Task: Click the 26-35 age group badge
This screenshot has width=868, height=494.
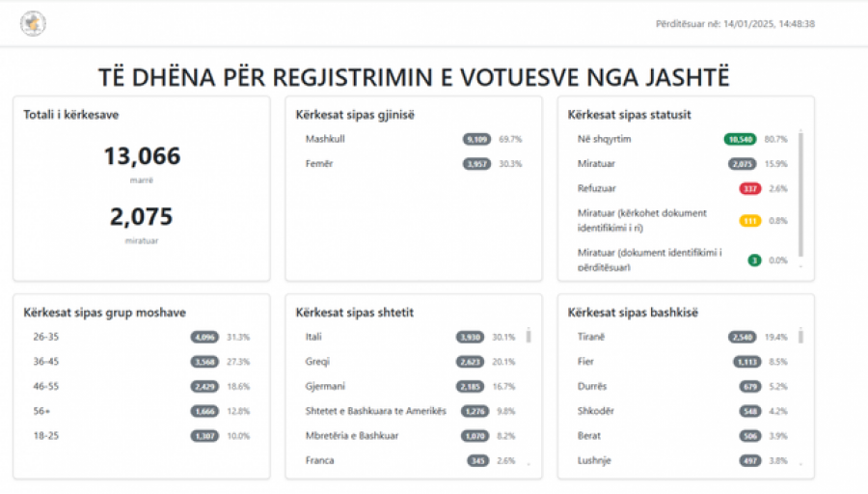Action: (204, 337)
